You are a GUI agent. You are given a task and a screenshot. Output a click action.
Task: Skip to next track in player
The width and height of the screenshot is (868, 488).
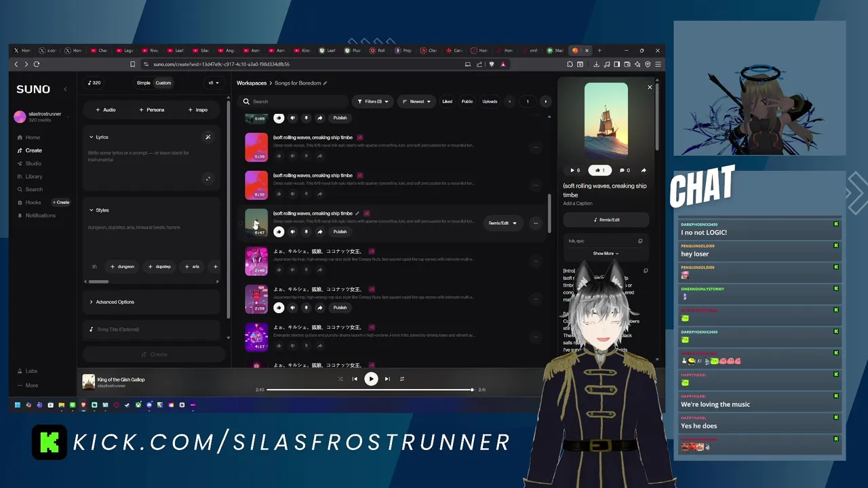[387, 379]
